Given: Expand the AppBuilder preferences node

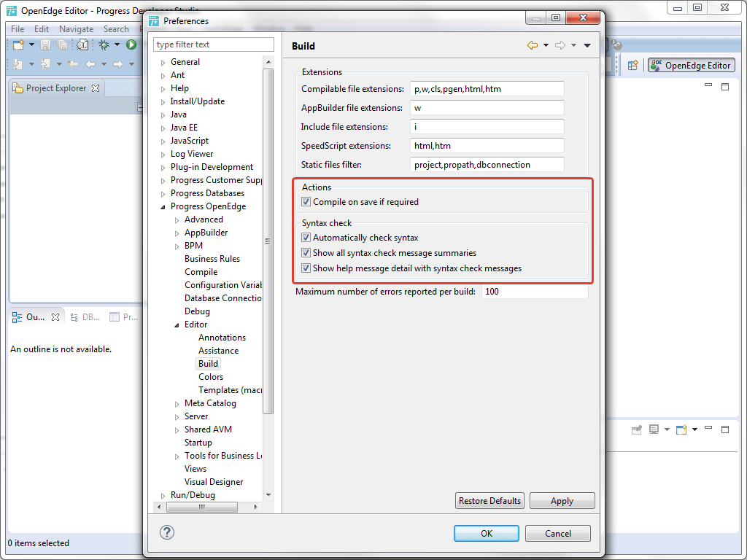Looking at the screenshot, I should (177, 233).
